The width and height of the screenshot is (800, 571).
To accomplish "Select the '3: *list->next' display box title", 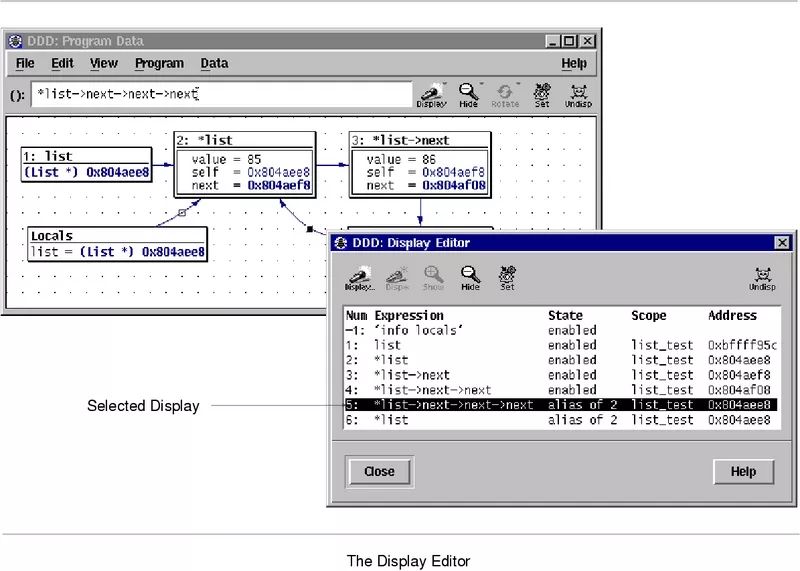I will coord(420,140).
